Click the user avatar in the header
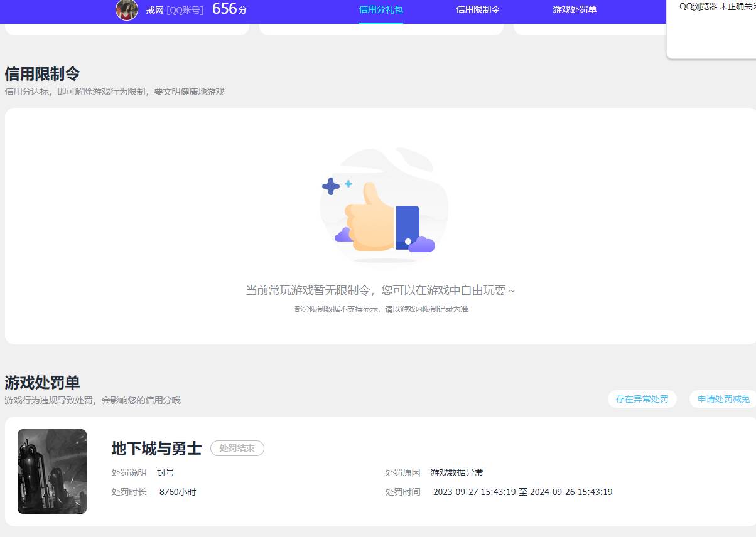This screenshot has width=756, height=537. pos(126,11)
